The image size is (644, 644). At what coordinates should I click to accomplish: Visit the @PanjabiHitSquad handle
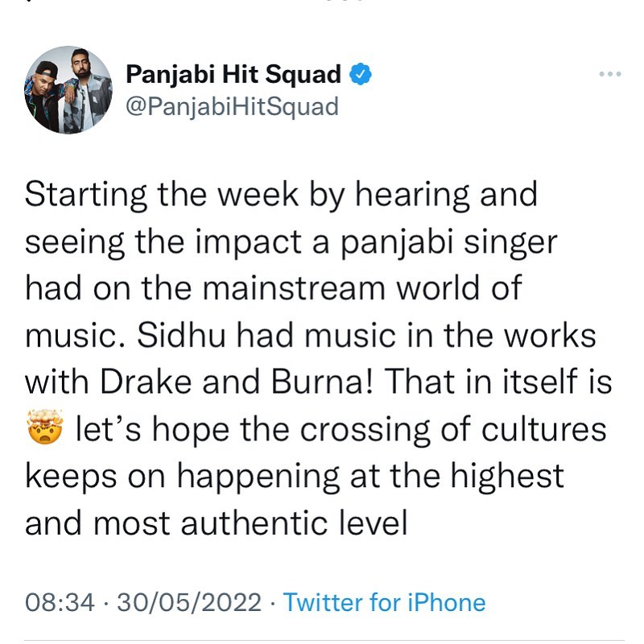pos(232,107)
